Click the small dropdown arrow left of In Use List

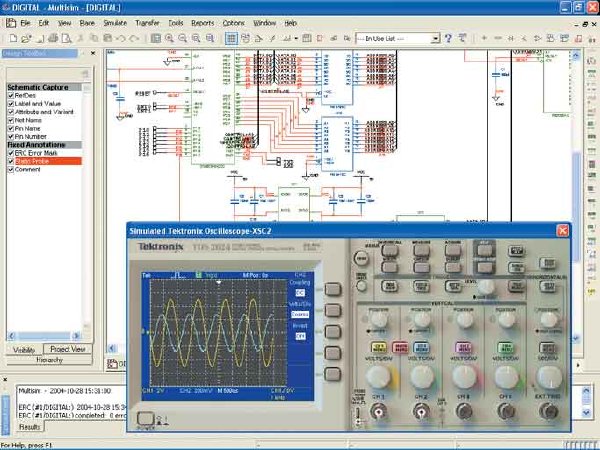click(296, 39)
